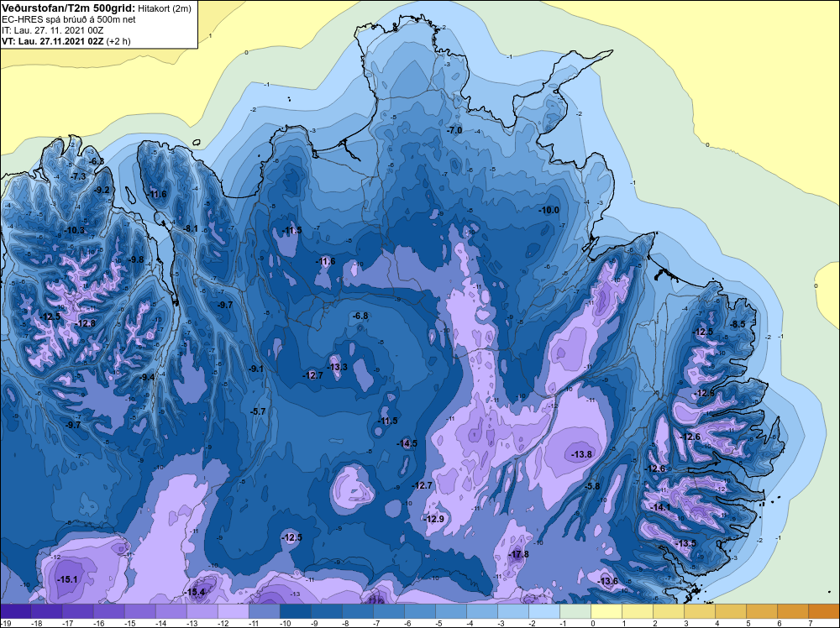Click the -10.3 temperature label

[75, 231]
